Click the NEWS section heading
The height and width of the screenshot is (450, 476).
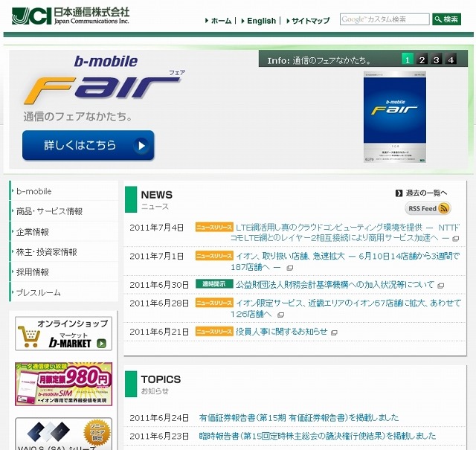(x=157, y=195)
